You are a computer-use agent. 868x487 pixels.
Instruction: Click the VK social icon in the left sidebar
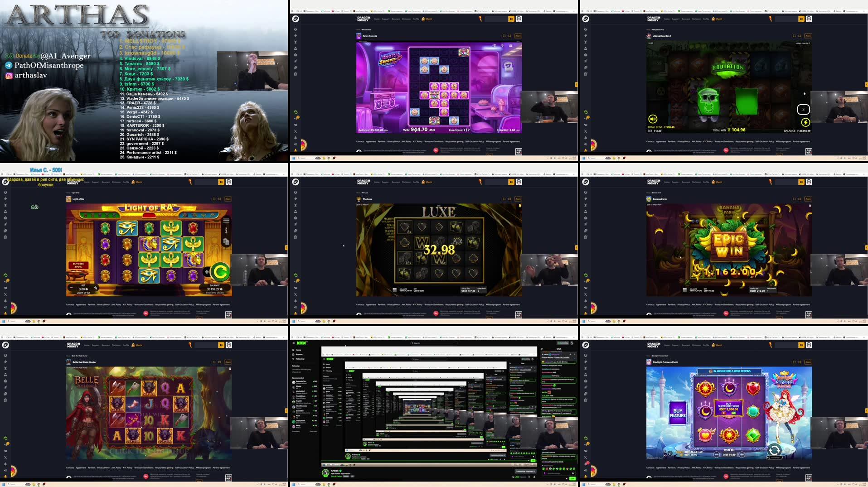[295, 125]
